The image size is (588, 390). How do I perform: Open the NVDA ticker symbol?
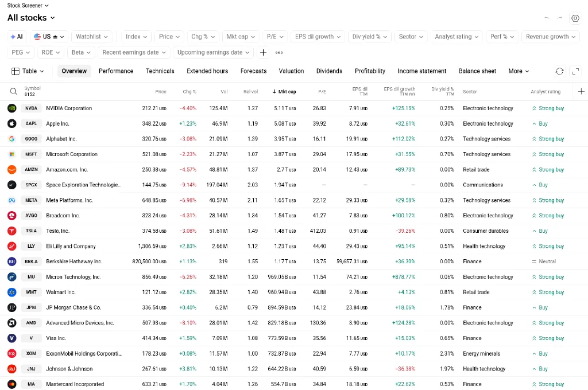click(31, 108)
